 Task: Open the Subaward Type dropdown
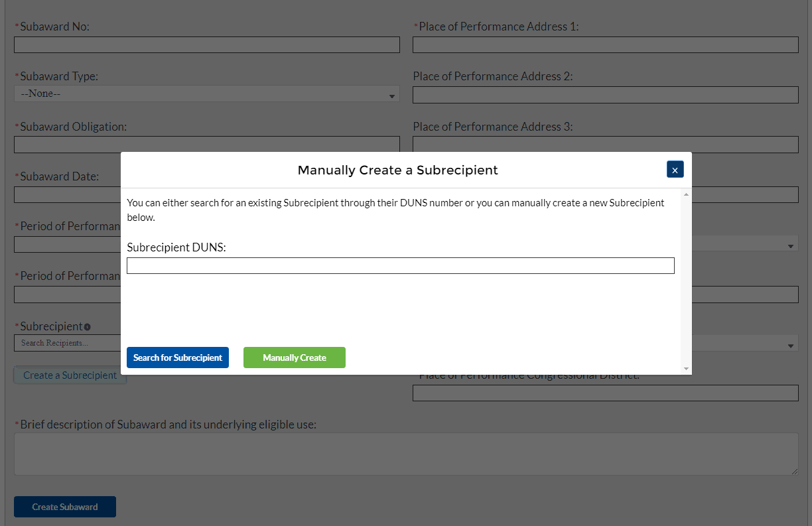(206, 94)
